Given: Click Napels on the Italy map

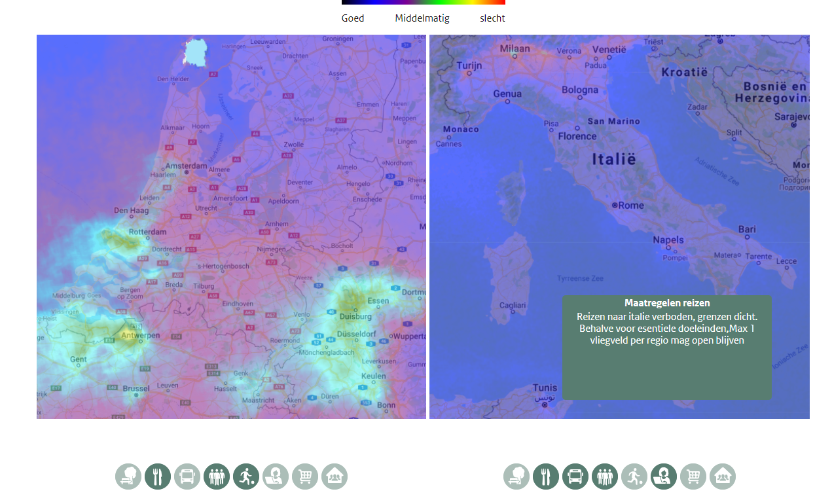Looking at the screenshot, I should [x=668, y=240].
